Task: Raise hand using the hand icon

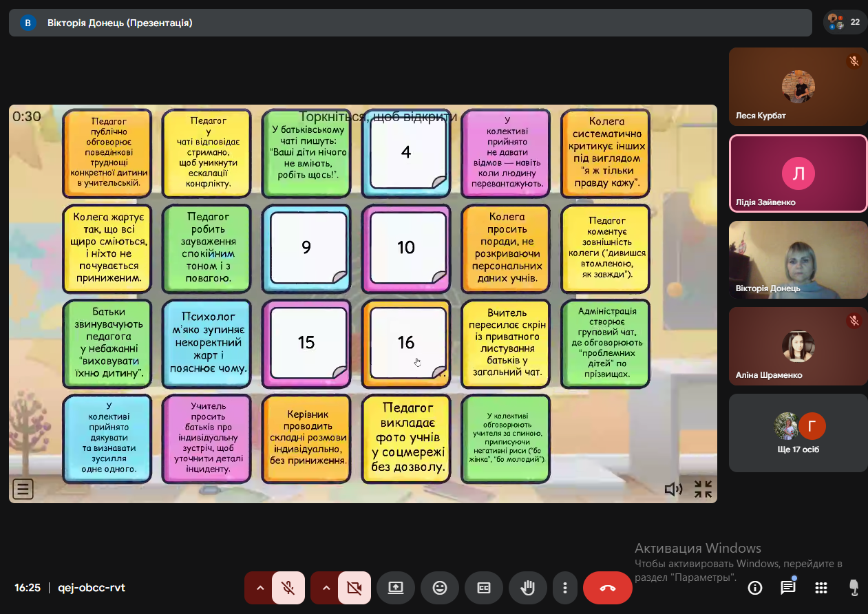Action: click(x=528, y=588)
